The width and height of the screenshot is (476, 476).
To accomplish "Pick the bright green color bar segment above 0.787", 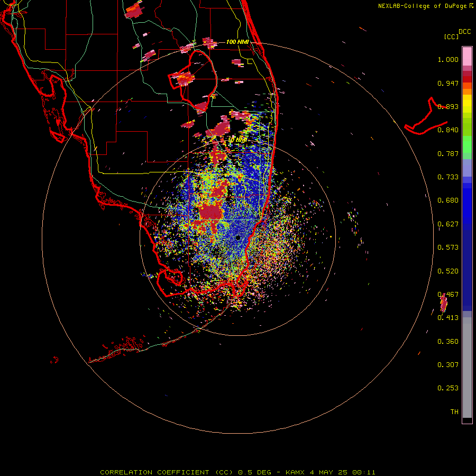I will pos(467,144).
